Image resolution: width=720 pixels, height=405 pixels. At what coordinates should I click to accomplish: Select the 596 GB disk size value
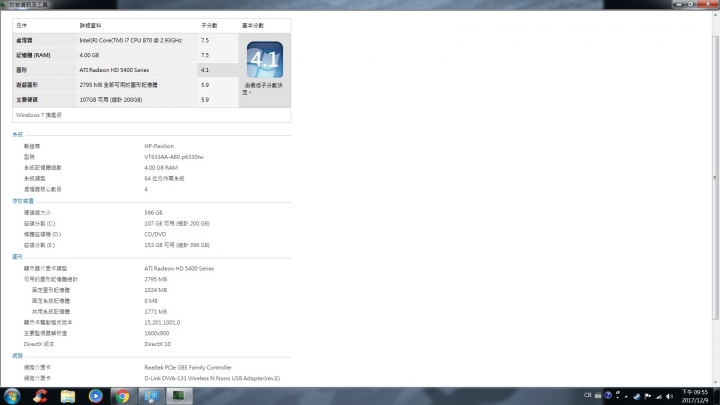coord(153,213)
